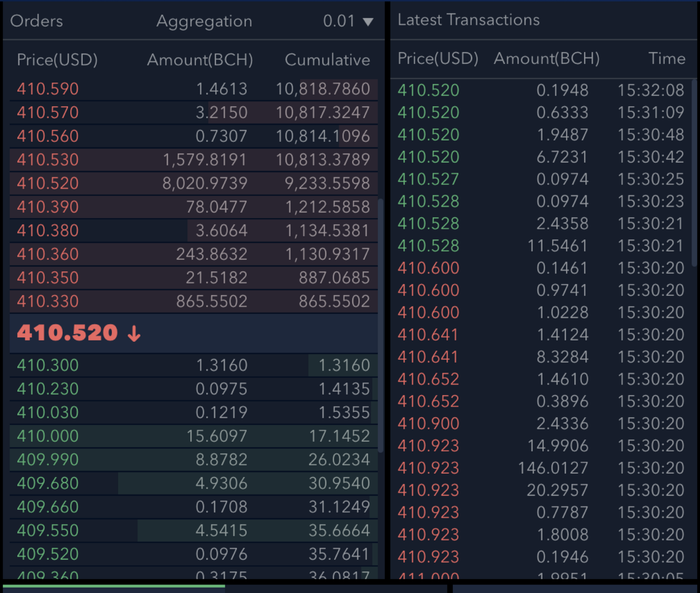Image resolution: width=700 pixels, height=593 pixels.
Task: Click the current price 410.520 in bold
Action: 67,333
